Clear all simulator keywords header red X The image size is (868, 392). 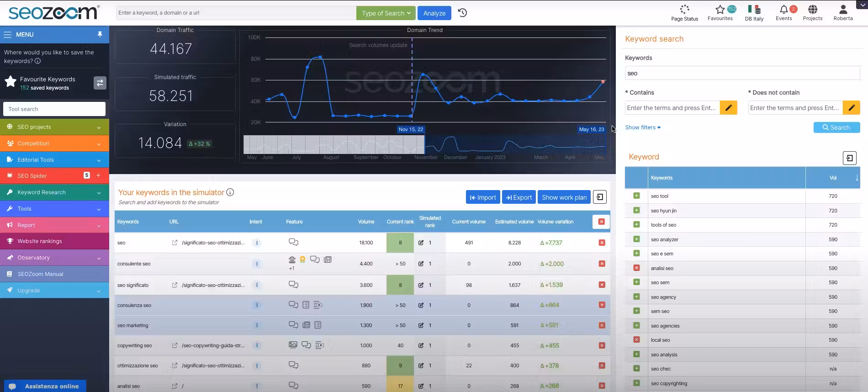(x=601, y=222)
